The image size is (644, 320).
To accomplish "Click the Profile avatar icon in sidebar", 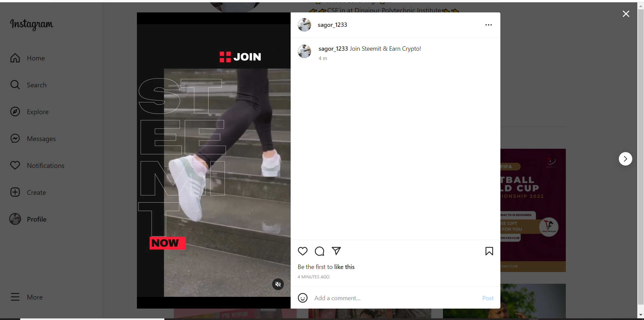I will [x=15, y=219].
